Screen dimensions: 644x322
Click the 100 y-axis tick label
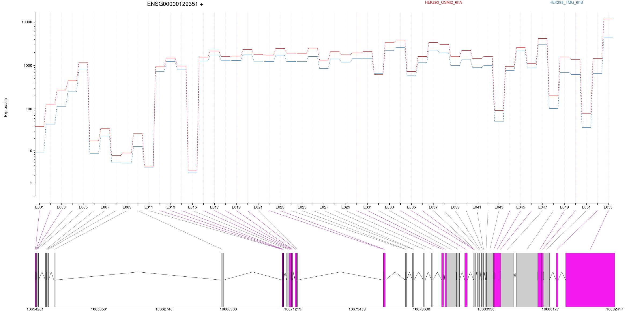[x=28, y=109]
